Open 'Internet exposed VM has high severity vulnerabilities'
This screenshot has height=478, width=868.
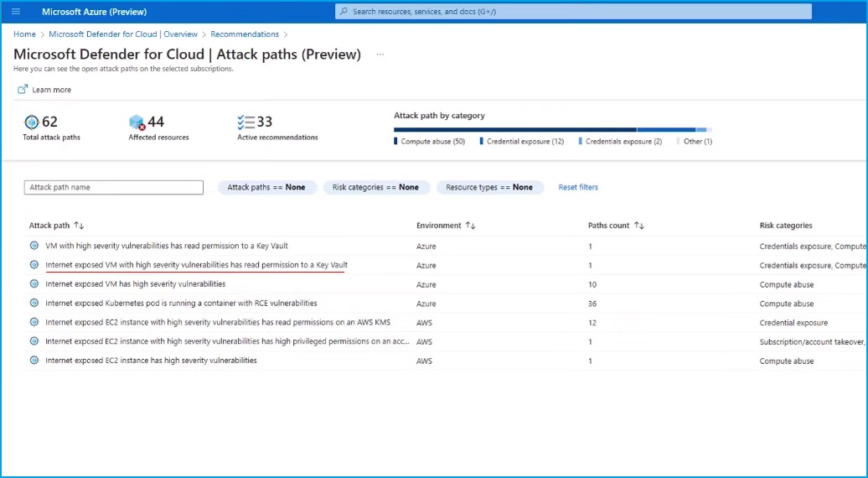click(135, 284)
